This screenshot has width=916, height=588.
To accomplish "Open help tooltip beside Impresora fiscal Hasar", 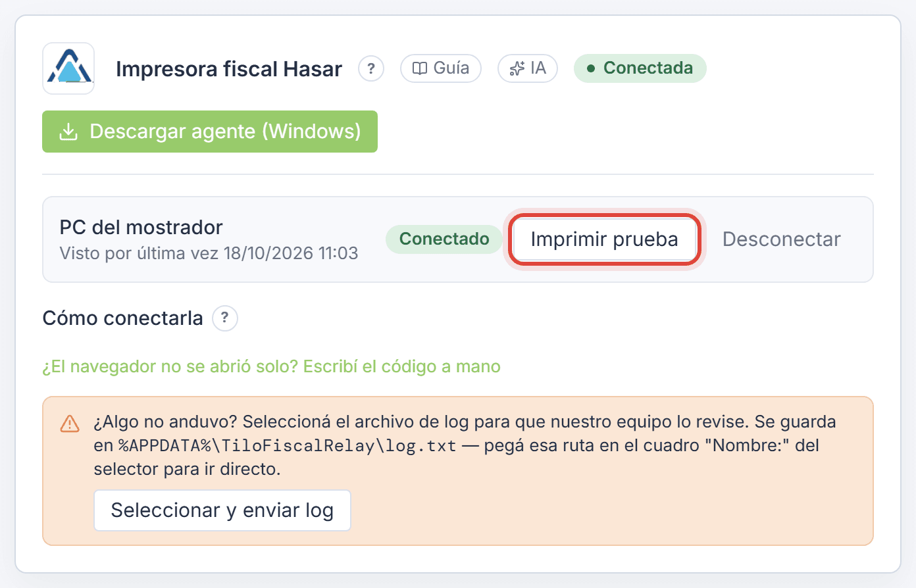I will click(x=371, y=68).
